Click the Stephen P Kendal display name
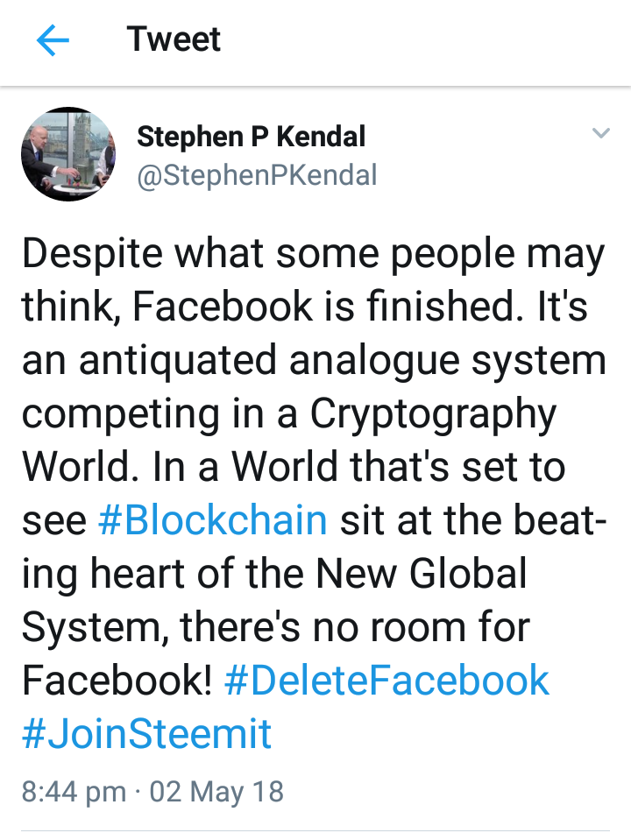The width and height of the screenshot is (631, 840). click(251, 137)
